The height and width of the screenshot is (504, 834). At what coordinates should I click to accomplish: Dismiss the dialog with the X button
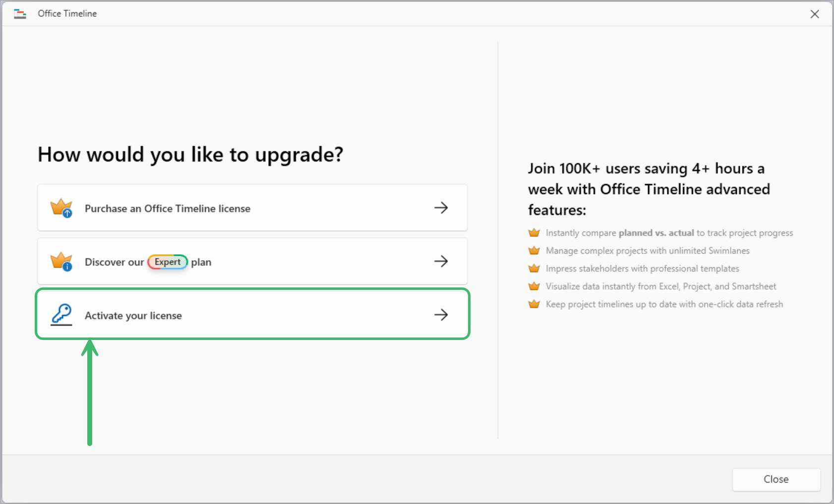[x=815, y=14]
